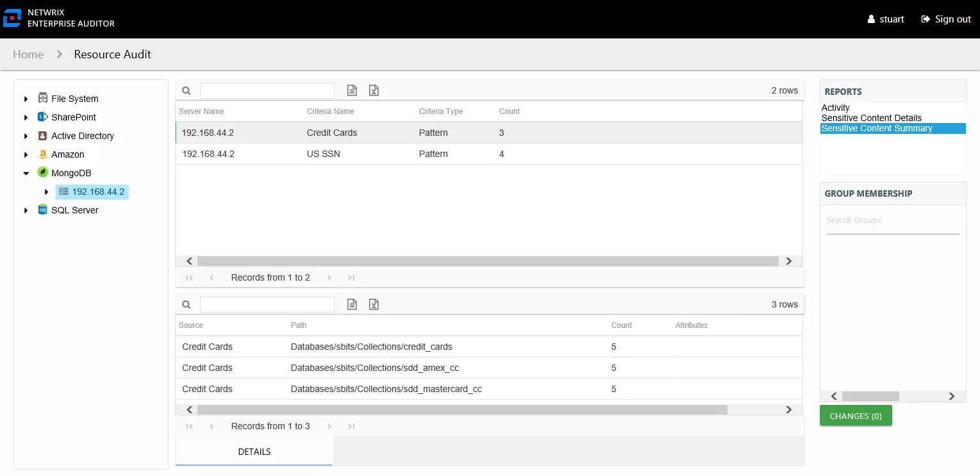Sort by Server Name column header

tap(201, 111)
